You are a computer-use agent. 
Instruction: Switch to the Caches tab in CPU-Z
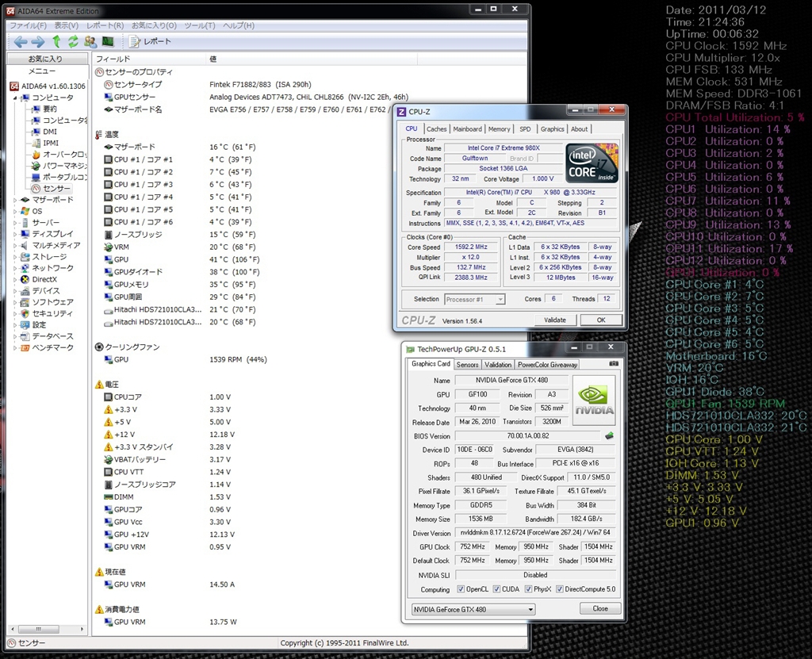[437, 129]
